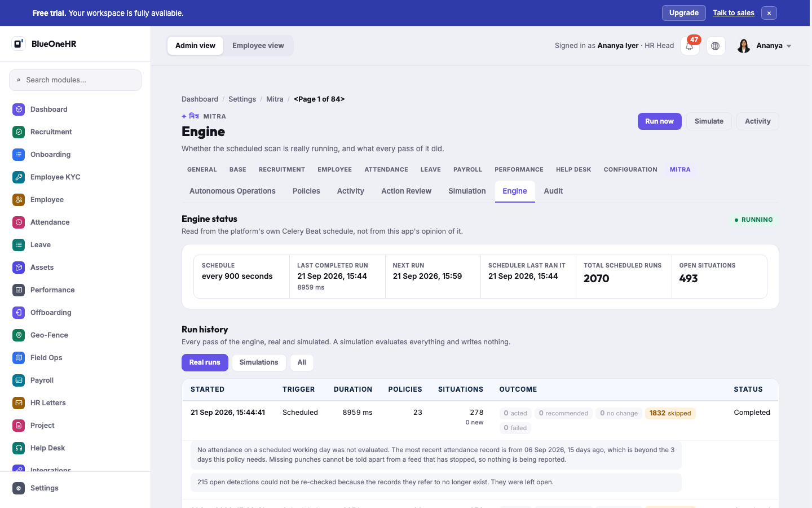Click the globe language icon
This screenshot has height=508, width=812.
tap(716, 46)
